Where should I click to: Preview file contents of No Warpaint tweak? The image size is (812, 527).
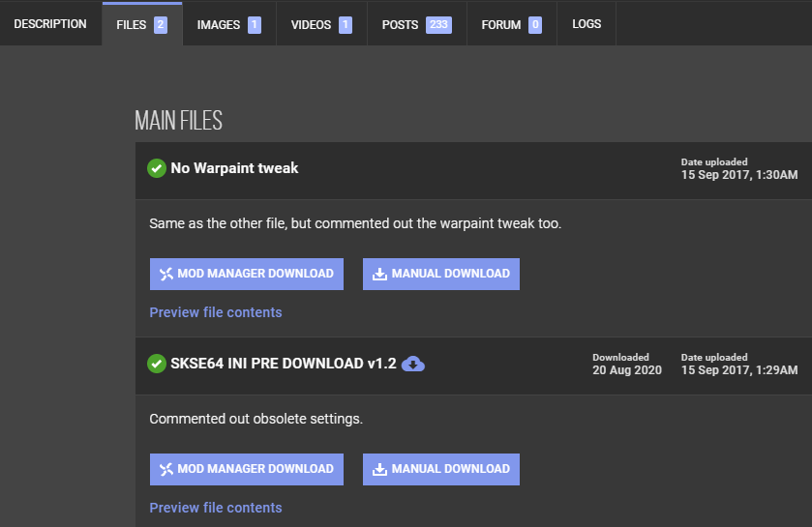[216, 312]
